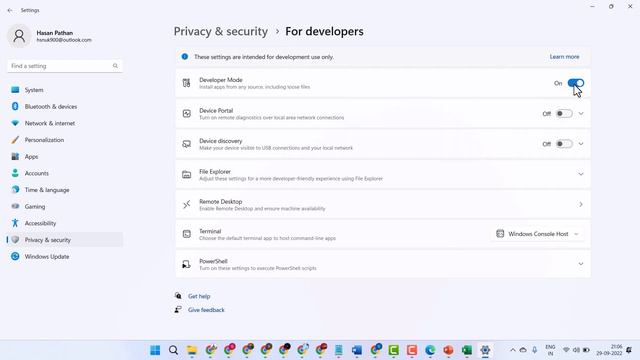Click the magnifier icon in Find a setting
Screen dimensions: 640x360
pyautogui.click(x=115, y=66)
